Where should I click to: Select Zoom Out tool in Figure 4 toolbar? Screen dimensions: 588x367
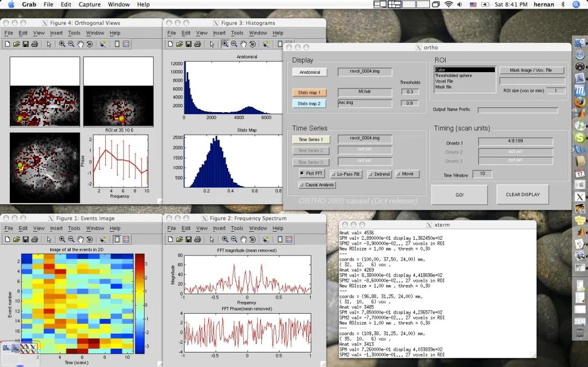[x=71, y=44]
